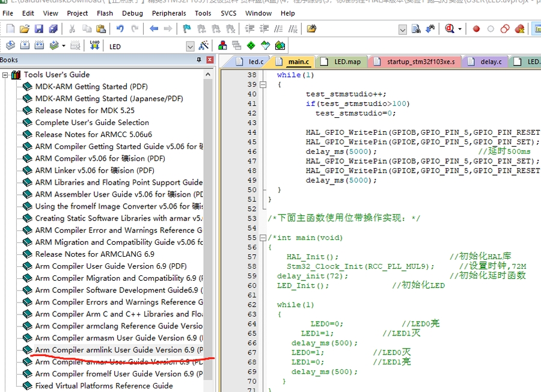Click the Start/Stop Debug Session icon

[450, 29]
